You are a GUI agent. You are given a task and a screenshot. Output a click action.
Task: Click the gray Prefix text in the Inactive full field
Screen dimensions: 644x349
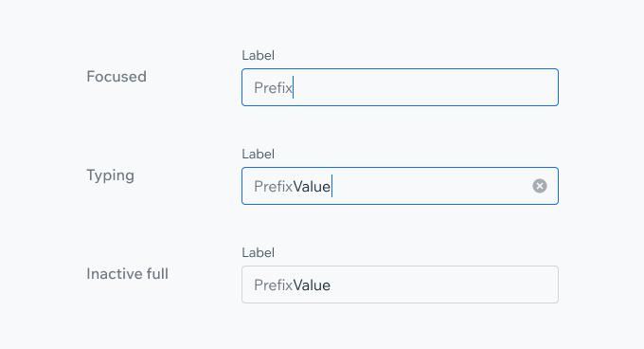pyautogui.click(x=273, y=285)
